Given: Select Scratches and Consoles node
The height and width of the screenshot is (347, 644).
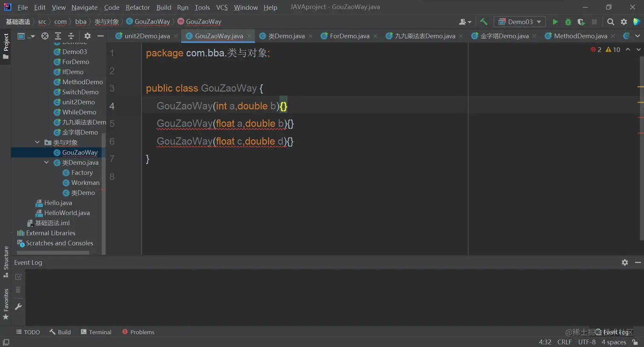Looking at the screenshot, I should coord(59,243).
